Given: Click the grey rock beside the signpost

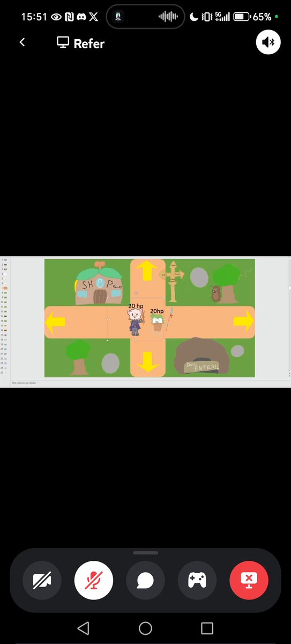Looking at the screenshot, I should tap(199, 278).
